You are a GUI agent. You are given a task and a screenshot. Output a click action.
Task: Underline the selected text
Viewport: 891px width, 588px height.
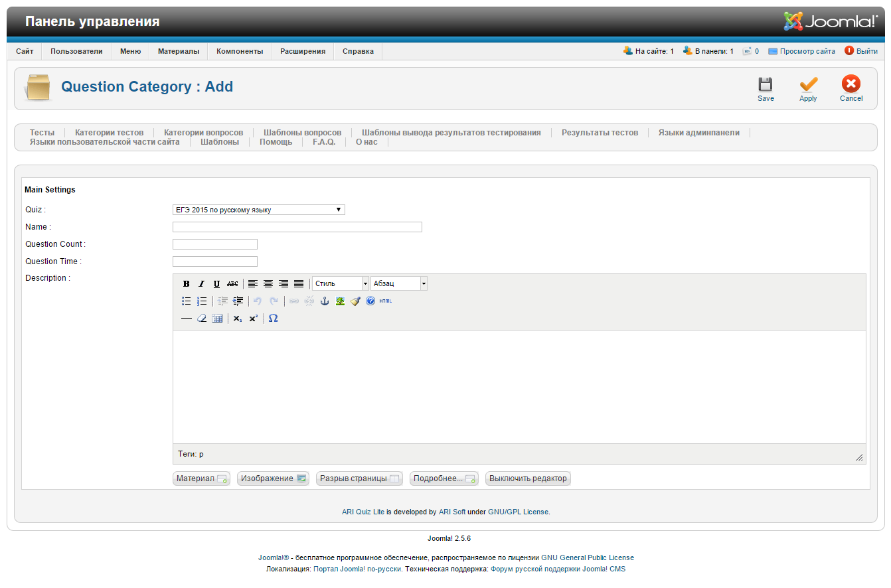pyautogui.click(x=217, y=284)
